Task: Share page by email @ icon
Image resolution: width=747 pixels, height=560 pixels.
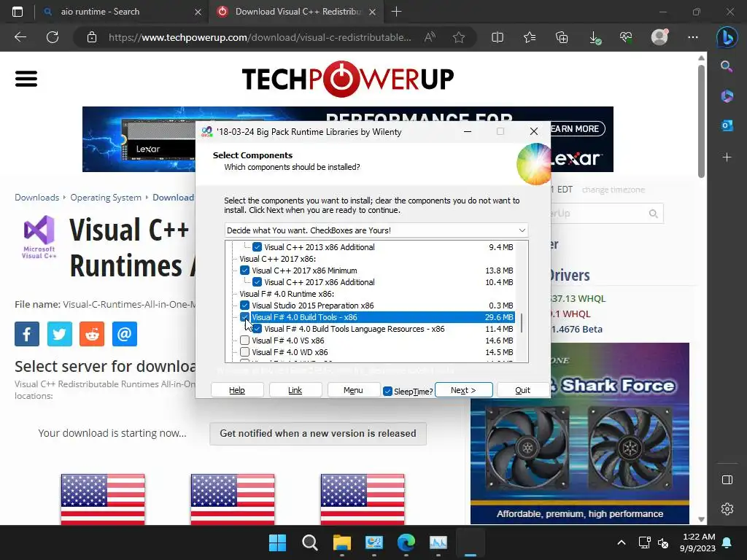Action: point(124,334)
